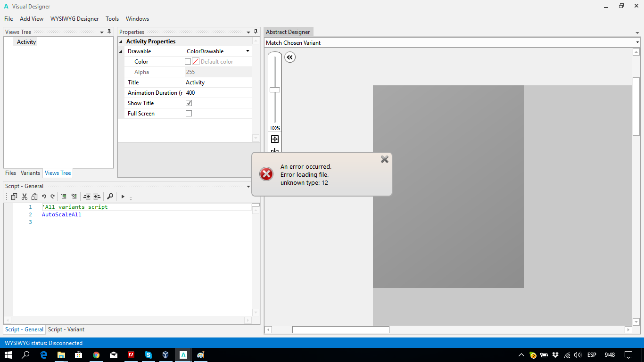
Task: Increase indent of script lines
Action: click(97, 197)
